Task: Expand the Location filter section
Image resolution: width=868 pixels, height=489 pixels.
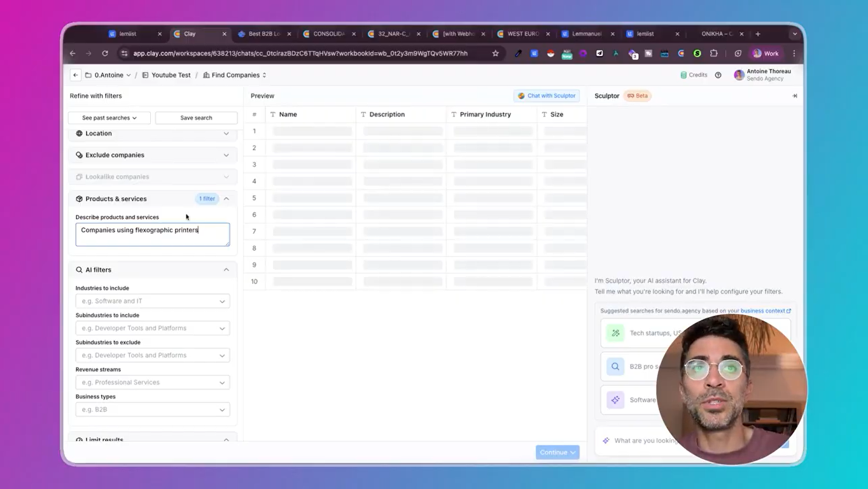Action: 153,134
